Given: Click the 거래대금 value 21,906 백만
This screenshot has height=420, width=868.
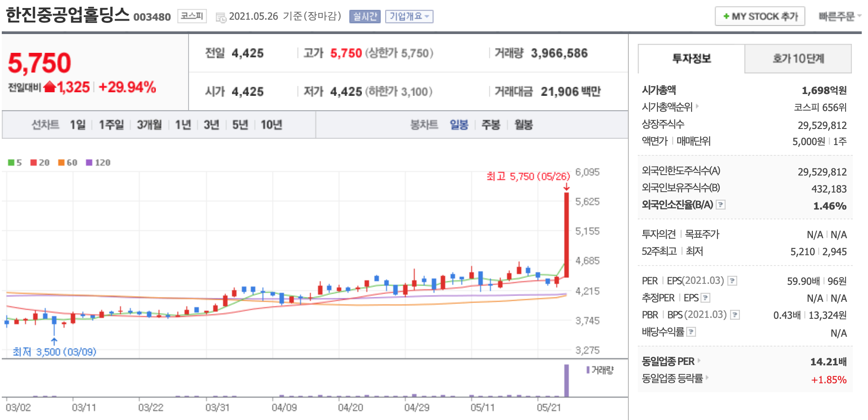Looking at the screenshot, I should pyautogui.click(x=571, y=92).
